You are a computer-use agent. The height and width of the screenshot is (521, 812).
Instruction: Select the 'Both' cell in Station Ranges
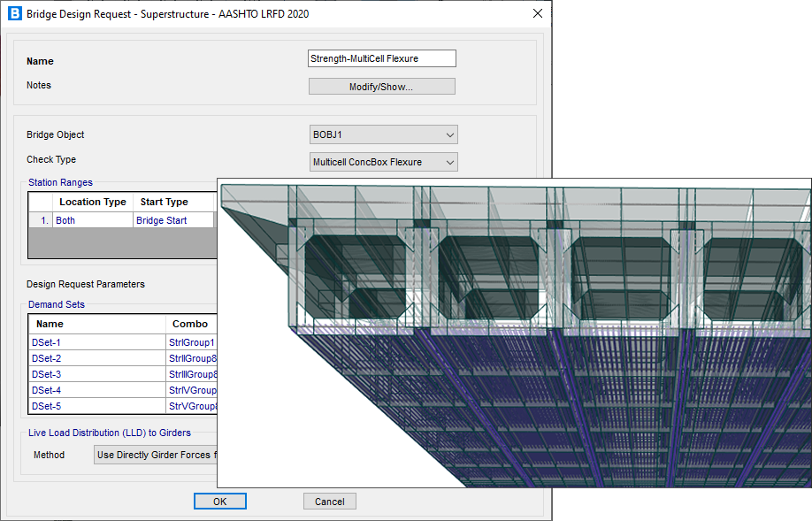pos(93,220)
